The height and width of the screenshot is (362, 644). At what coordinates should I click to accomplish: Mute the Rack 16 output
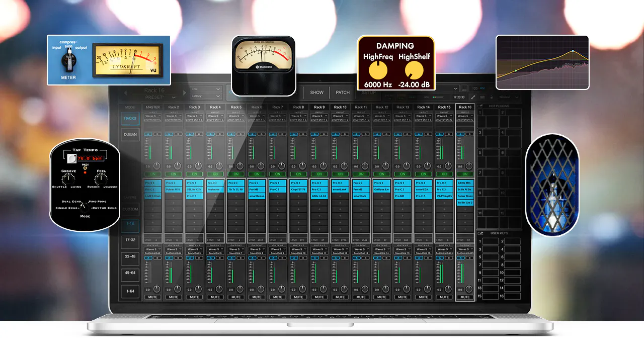(465, 297)
